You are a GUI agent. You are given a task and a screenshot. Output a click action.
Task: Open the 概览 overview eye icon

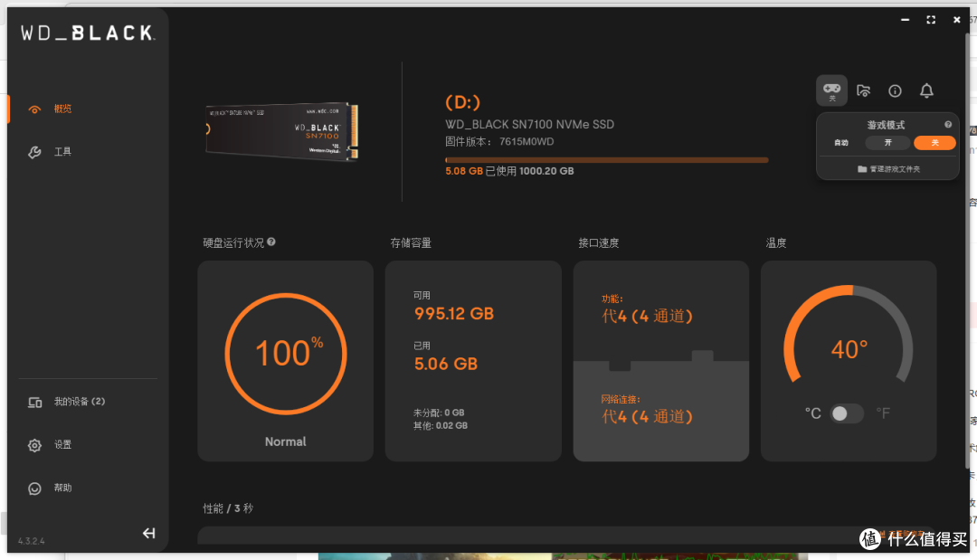coord(34,109)
